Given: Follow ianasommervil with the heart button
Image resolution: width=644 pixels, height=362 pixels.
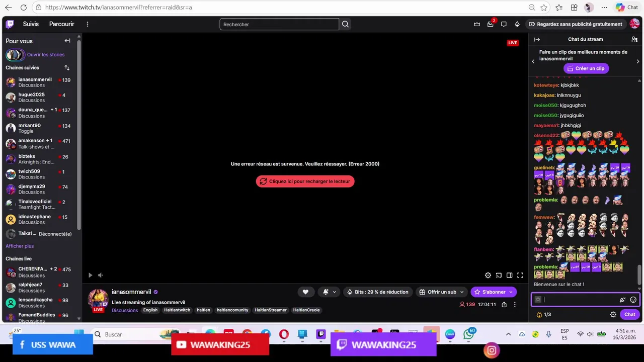Looking at the screenshot, I should click(305, 292).
